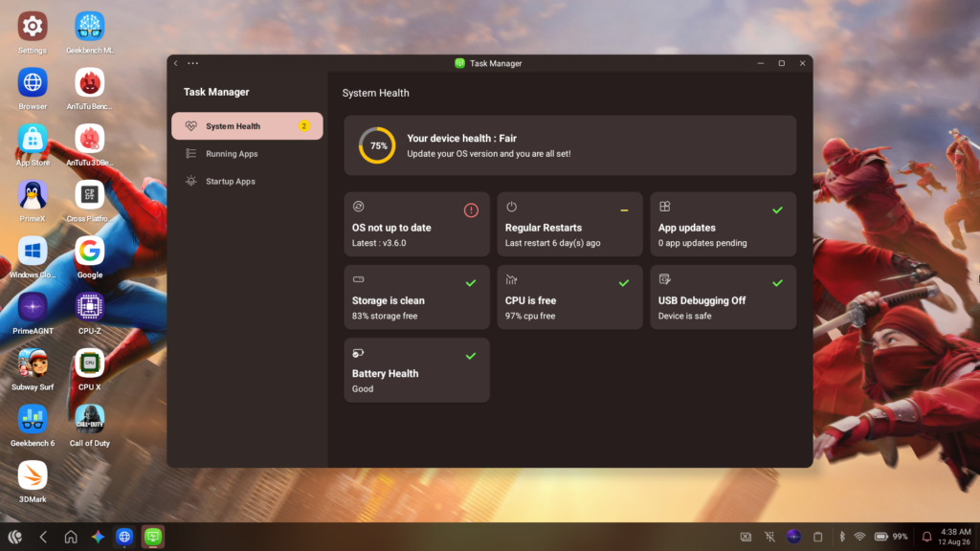Launch Cross Platform desktop app

[89, 195]
